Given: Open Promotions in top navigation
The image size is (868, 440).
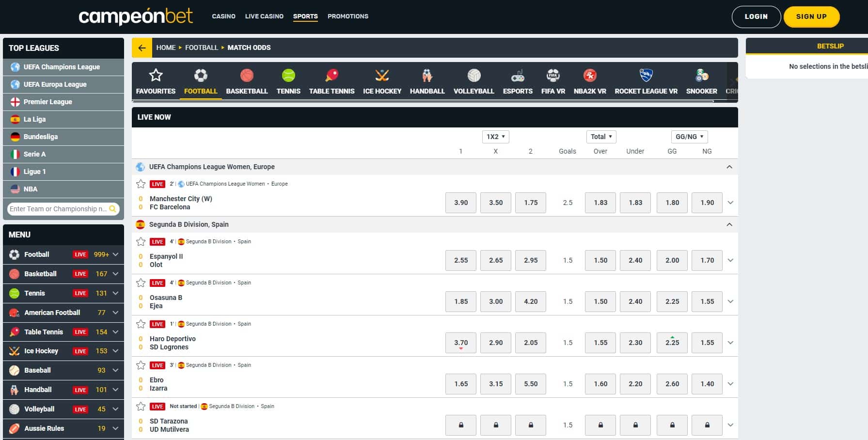Looking at the screenshot, I should click(348, 16).
